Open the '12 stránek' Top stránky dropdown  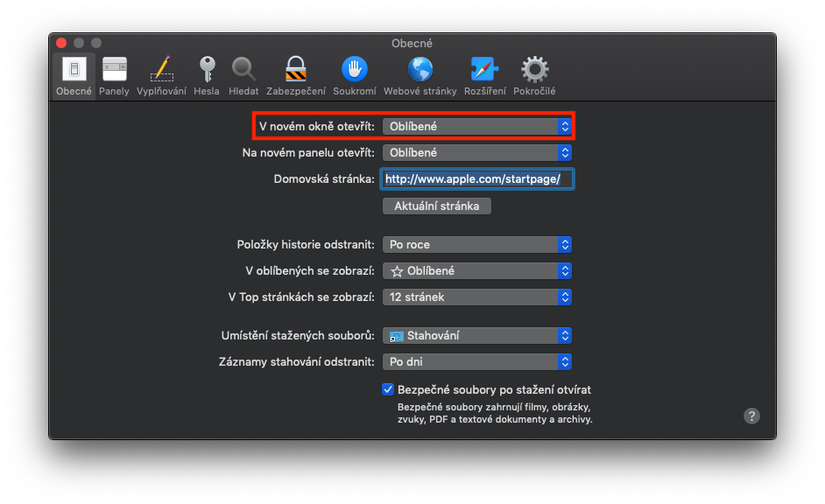coord(476,297)
